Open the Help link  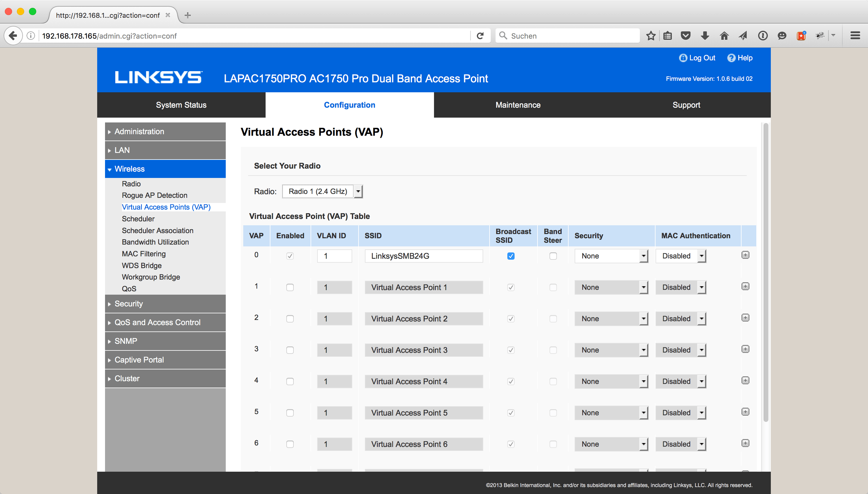[740, 58]
